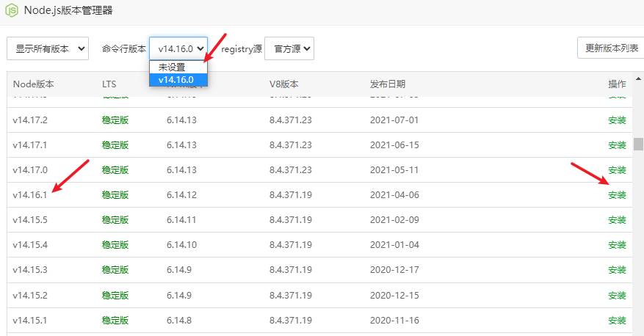Install Node v14.16.1 via 安装 link
Image resolution: width=644 pixels, height=336 pixels.
(x=617, y=195)
